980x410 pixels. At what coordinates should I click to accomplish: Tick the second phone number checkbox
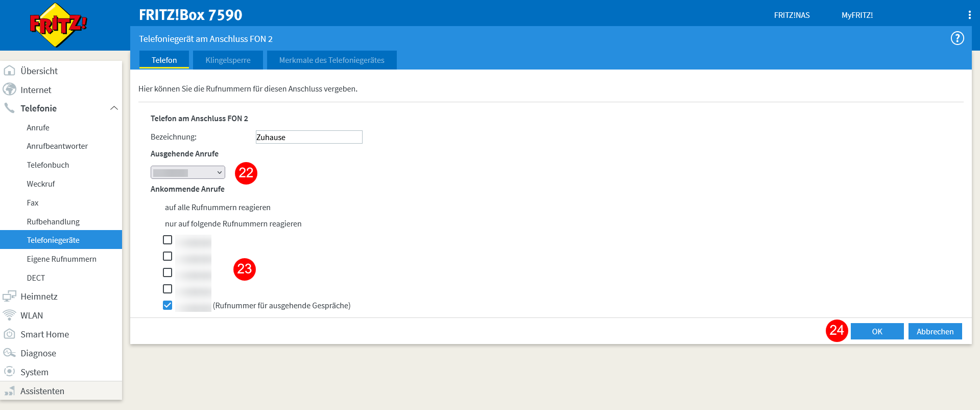click(168, 256)
